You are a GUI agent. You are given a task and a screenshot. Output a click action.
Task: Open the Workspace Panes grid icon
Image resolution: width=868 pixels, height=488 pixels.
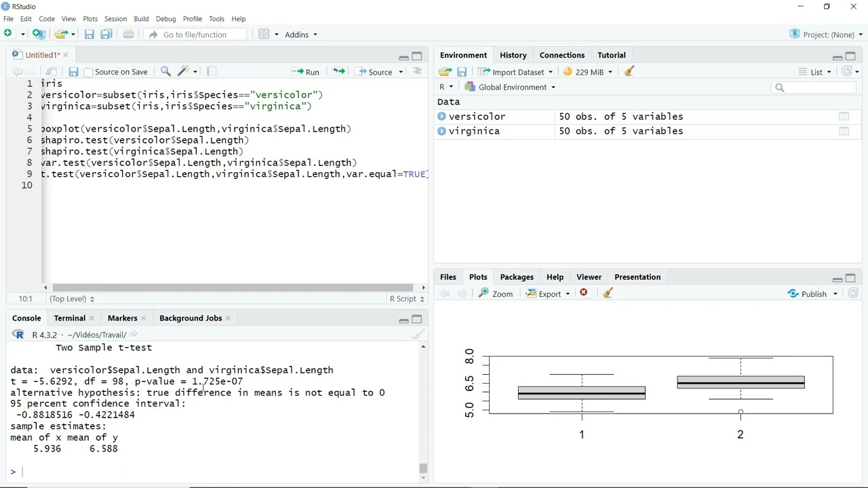(264, 34)
